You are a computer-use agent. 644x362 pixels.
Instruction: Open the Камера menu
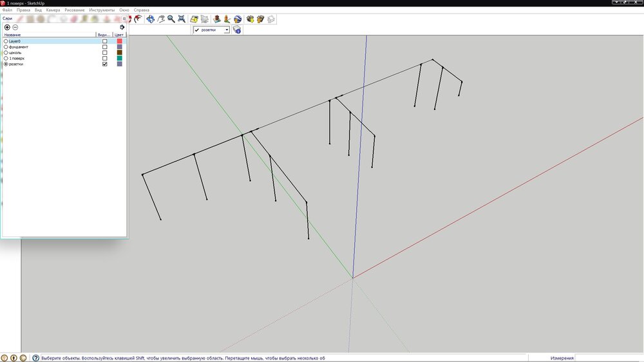tap(53, 10)
